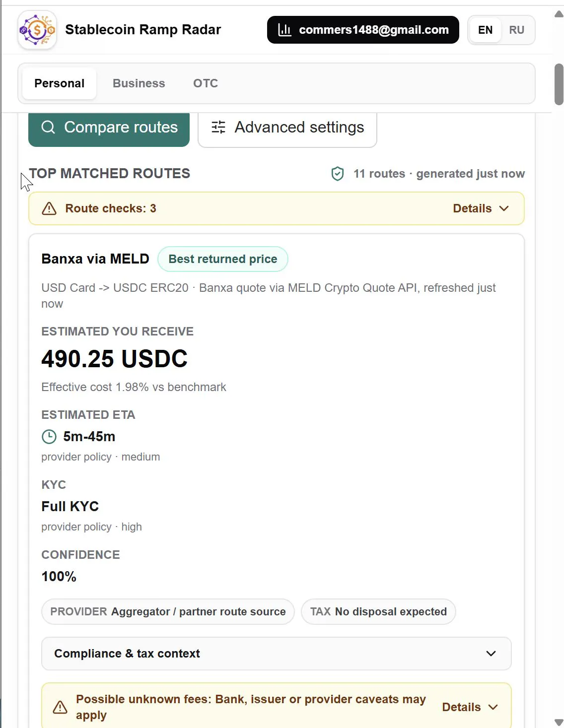This screenshot has width=564, height=728.
Task: Click the scrollbar down arrow
Action: coord(559,722)
